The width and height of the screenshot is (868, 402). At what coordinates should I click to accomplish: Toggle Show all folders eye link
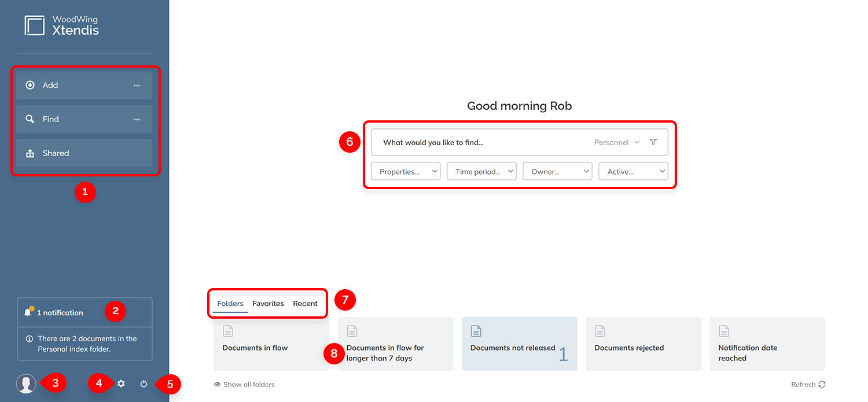coord(244,385)
